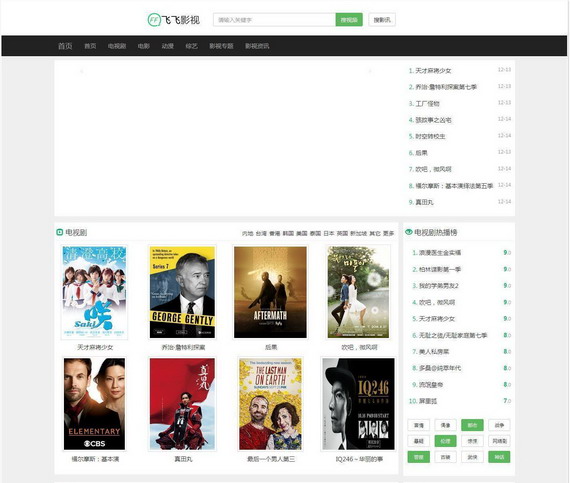Select the Elementary CBS poster

coord(95,404)
